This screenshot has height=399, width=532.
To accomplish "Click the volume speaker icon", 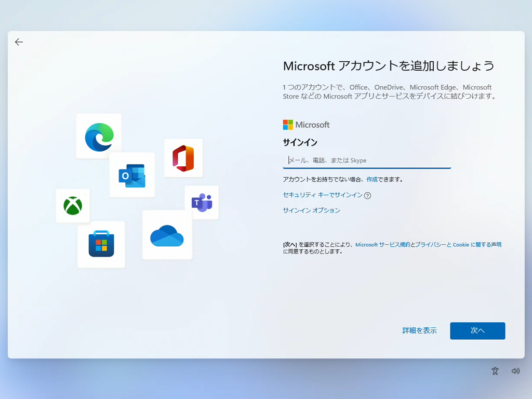I will (x=515, y=371).
